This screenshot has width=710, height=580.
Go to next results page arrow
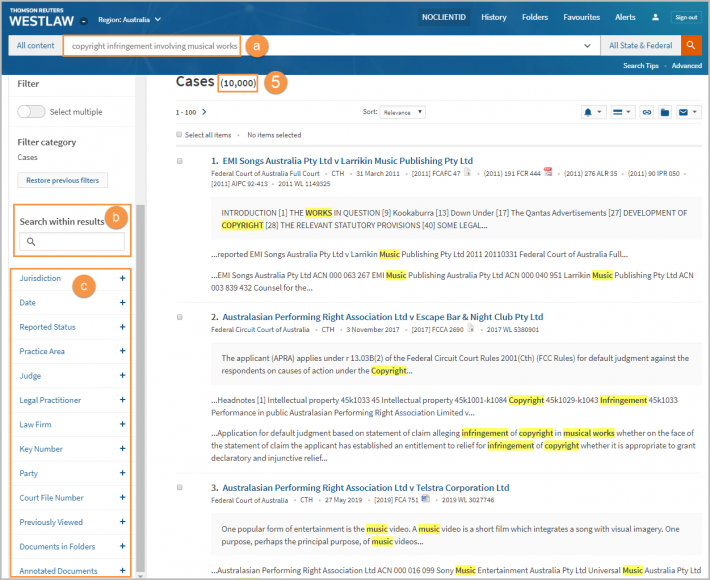coord(204,112)
